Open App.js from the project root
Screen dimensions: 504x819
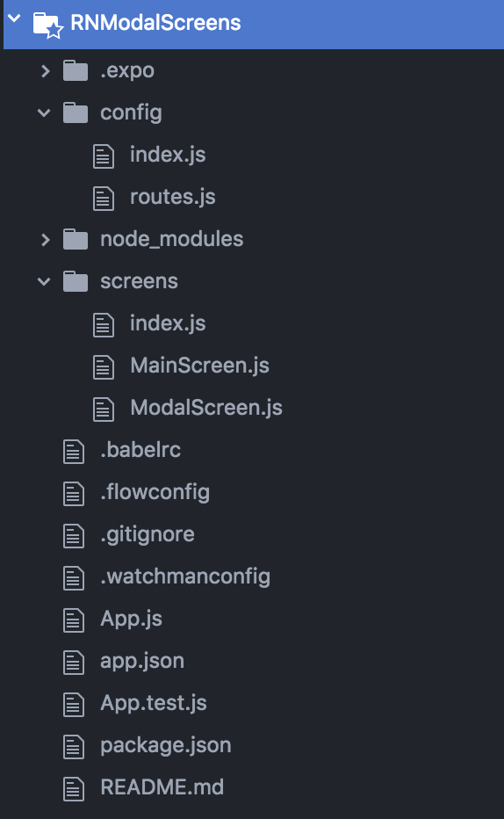(x=131, y=619)
